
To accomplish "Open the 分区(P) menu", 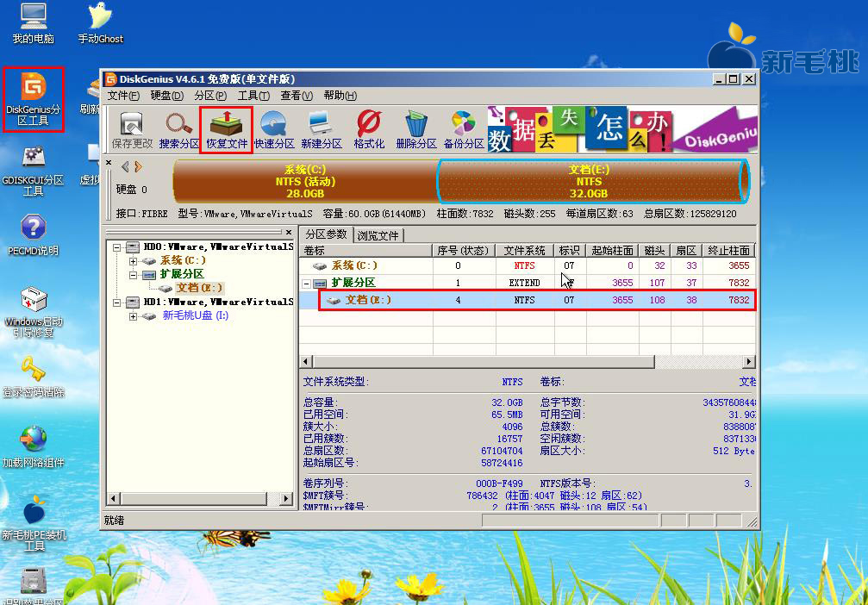I will (210, 96).
